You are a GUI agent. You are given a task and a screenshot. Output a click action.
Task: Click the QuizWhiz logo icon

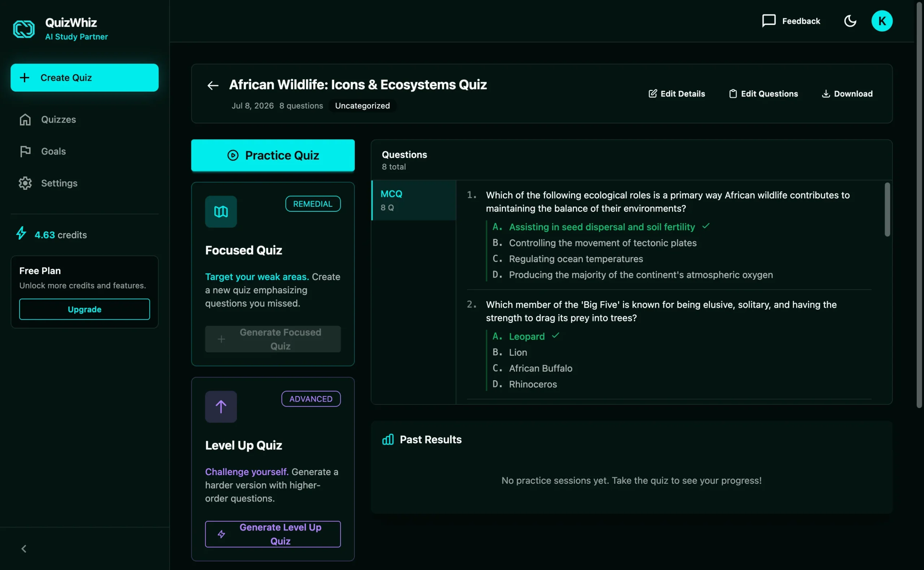click(24, 29)
